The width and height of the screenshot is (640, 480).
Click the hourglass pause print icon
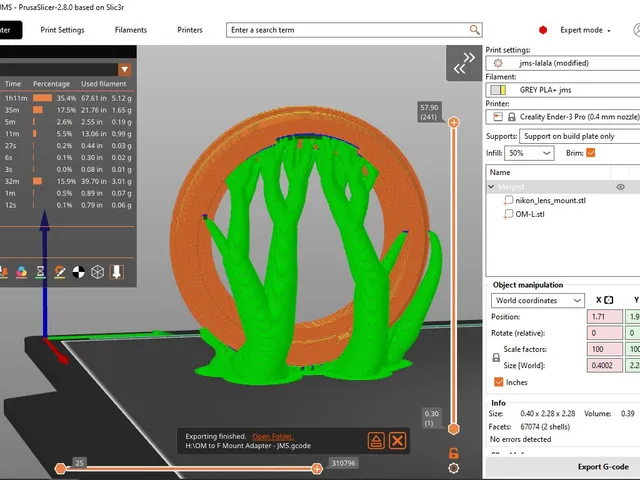40,272
